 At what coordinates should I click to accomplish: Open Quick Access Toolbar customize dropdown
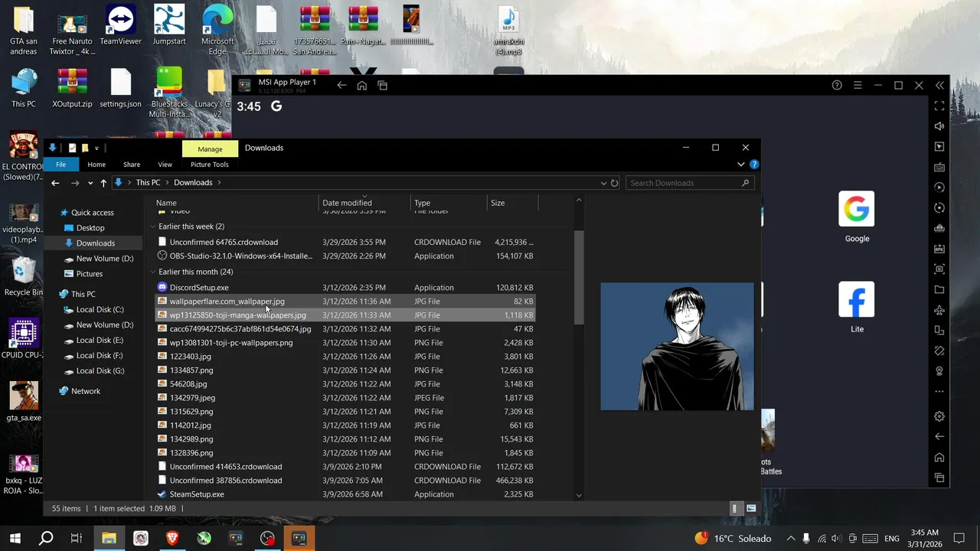coord(96,148)
